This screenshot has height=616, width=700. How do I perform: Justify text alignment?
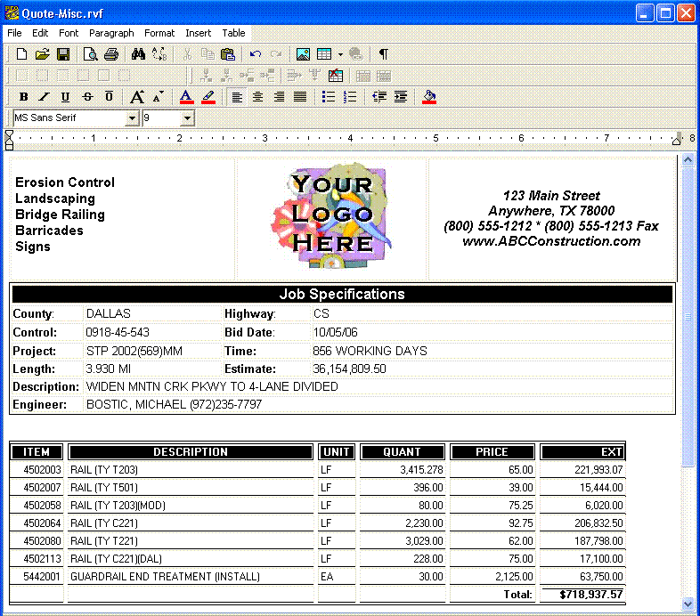[300, 97]
